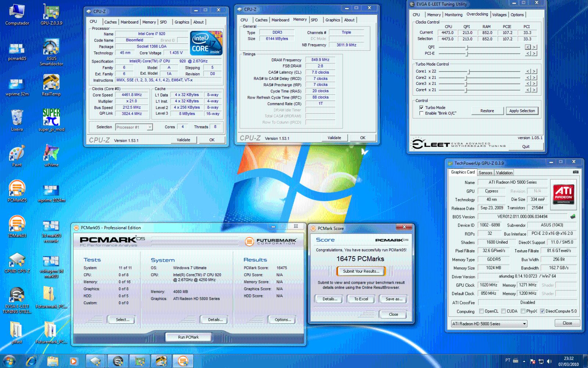Open the Processor #1 selection dropdown

134,127
